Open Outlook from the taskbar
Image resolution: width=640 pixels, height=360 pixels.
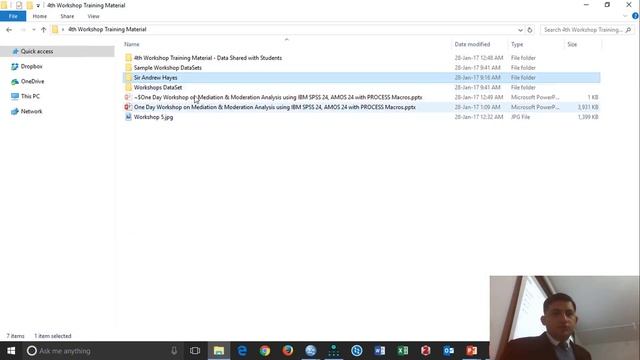[x=449, y=351]
